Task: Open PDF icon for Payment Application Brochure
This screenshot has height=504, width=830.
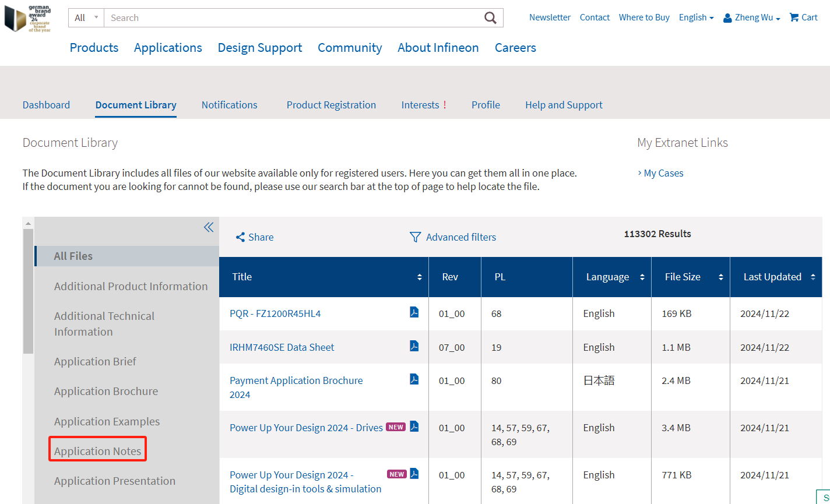Action: point(414,379)
